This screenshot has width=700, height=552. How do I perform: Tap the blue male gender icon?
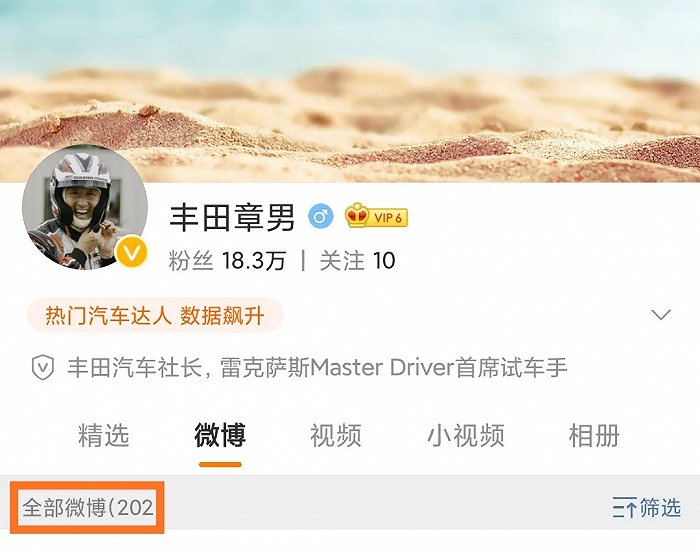321,216
